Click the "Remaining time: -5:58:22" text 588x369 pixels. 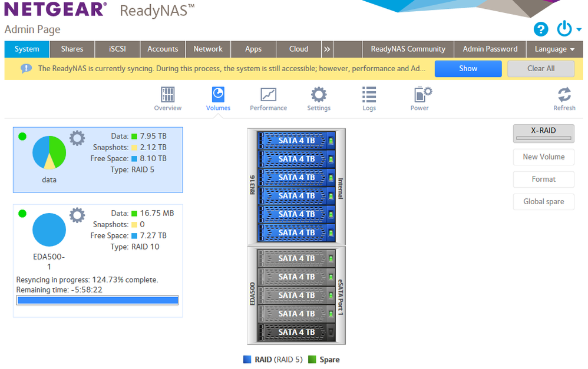click(60, 290)
